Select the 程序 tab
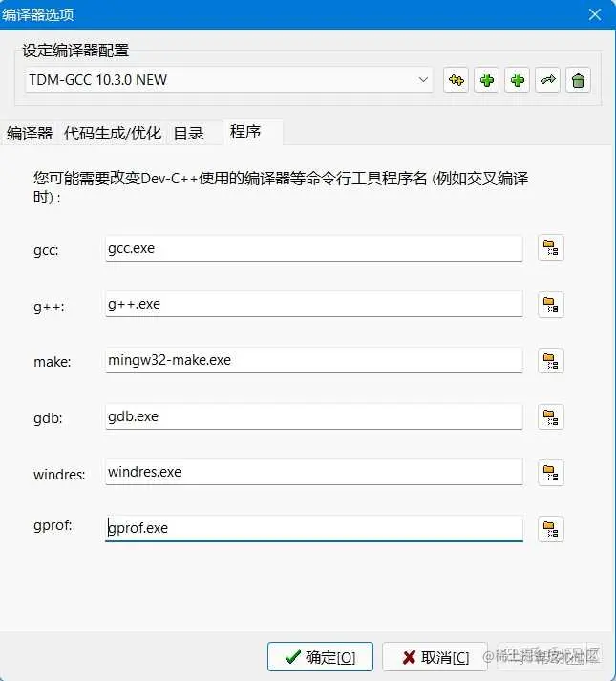 (253, 132)
